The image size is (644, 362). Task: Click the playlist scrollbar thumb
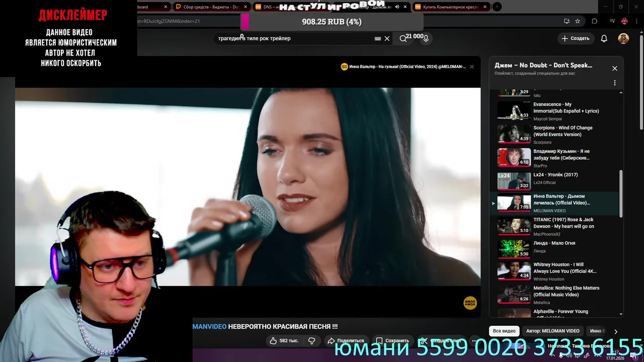point(621,194)
